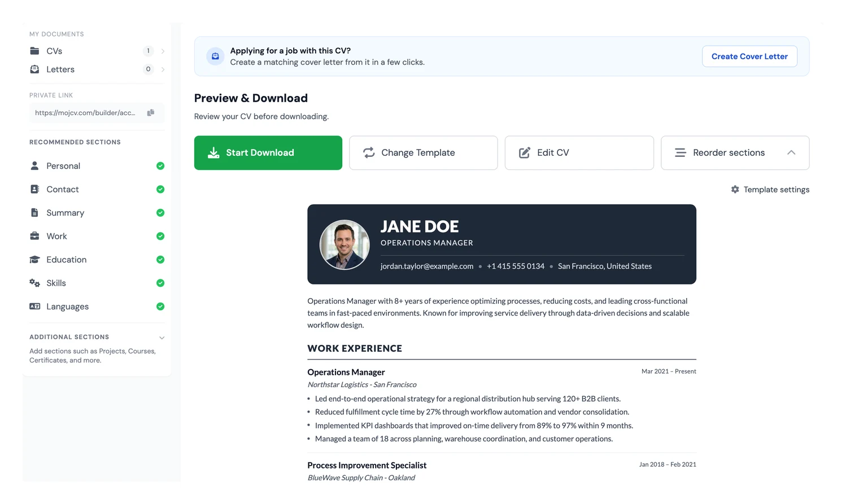The image size is (846, 504).
Task: Click the Start Download button
Action: pyautogui.click(x=268, y=153)
